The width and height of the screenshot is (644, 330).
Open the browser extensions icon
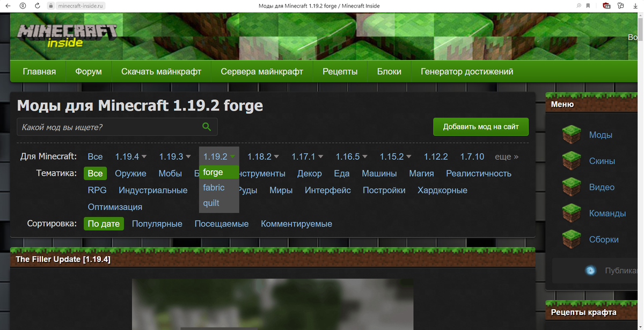pos(621,6)
